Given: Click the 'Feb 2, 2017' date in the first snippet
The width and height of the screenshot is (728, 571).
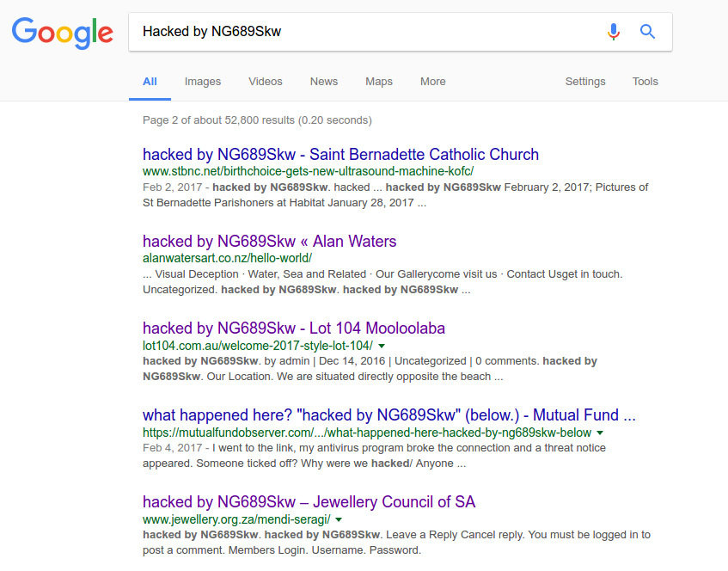Looking at the screenshot, I should pyautogui.click(x=172, y=187).
